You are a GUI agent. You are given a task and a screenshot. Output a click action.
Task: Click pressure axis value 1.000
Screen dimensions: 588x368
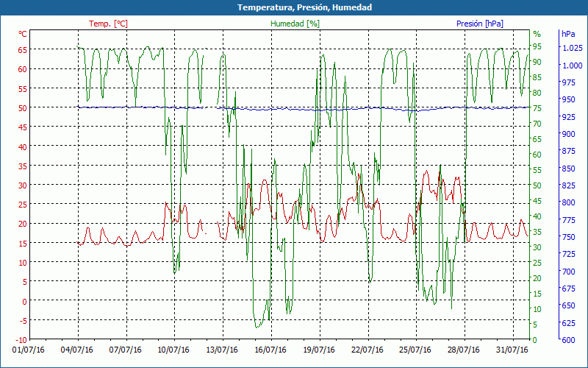tap(573, 66)
